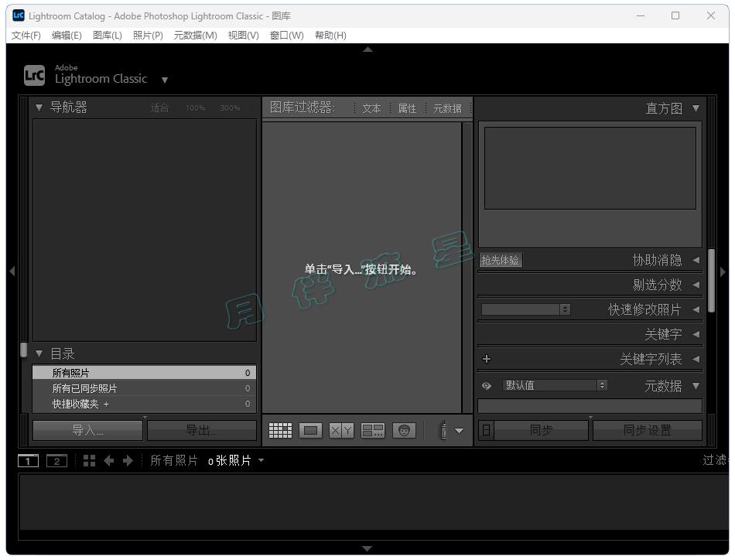The height and width of the screenshot is (560, 735).
Task: Click the filmstrip grid shortcut icon
Action: pyautogui.click(x=89, y=461)
